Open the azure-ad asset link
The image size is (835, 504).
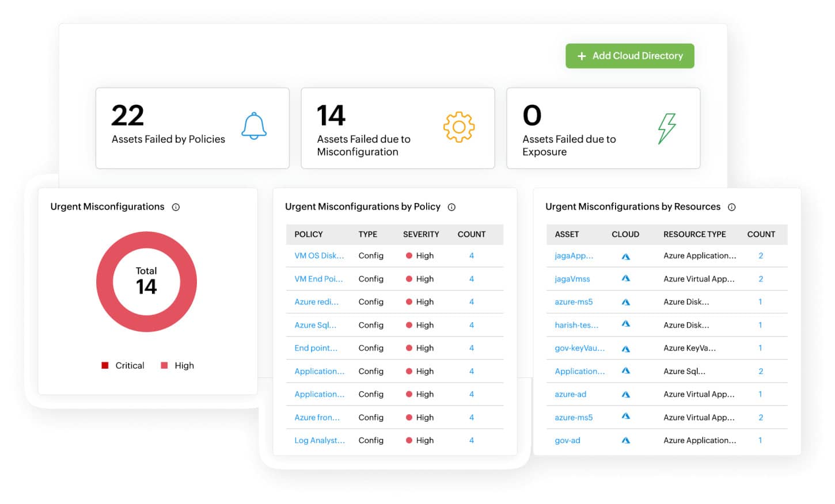tap(570, 394)
